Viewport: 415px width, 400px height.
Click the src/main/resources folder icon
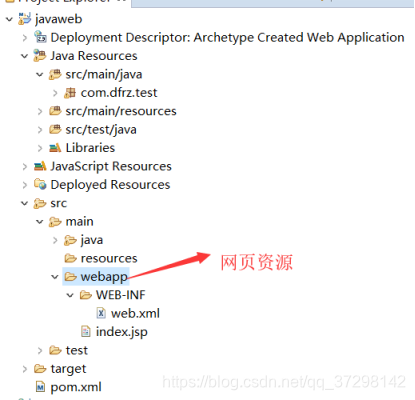pos(55,111)
